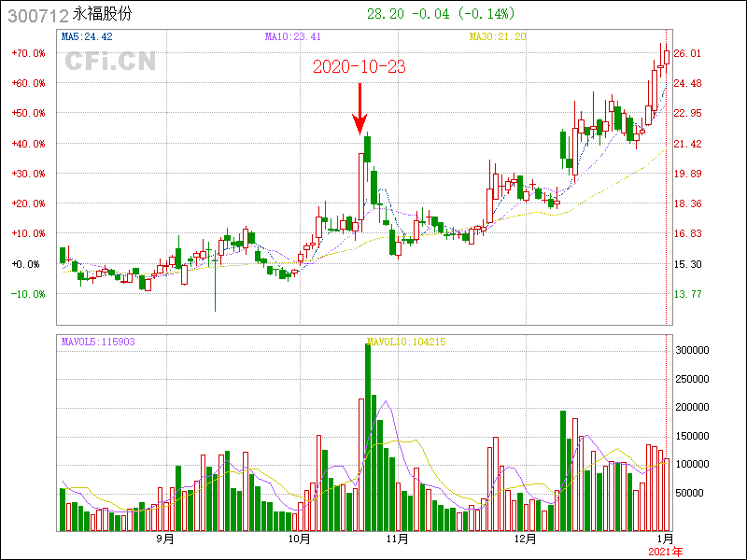Click the -10.0% percent axis label
Image resolution: width=747 pixels, height=560 pixels.
coord(29,294)
